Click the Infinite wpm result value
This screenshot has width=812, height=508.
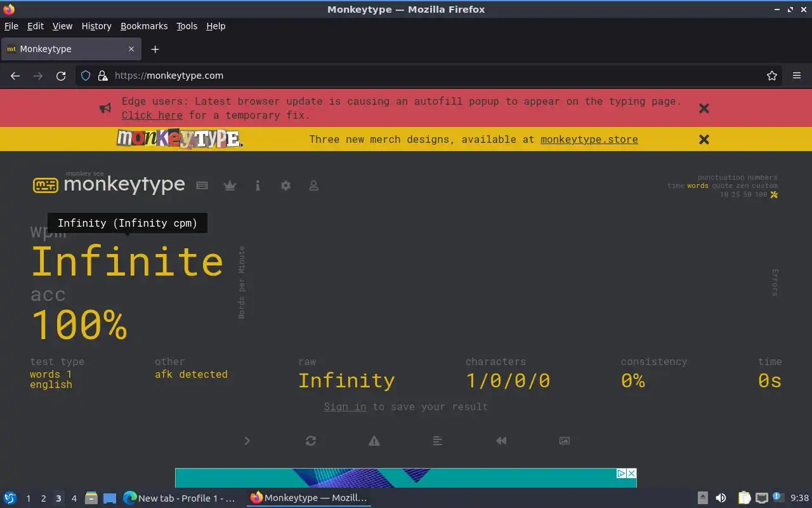127,261
